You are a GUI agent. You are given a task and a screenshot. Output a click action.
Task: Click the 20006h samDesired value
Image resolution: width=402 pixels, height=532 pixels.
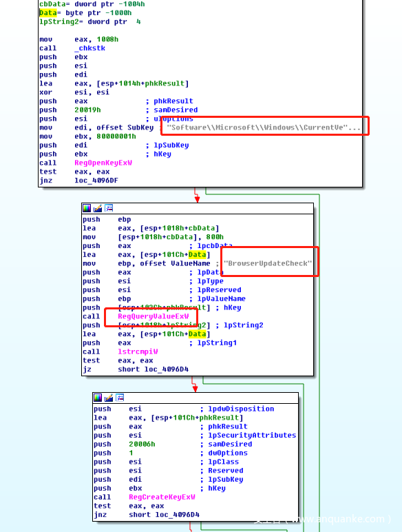142,444
